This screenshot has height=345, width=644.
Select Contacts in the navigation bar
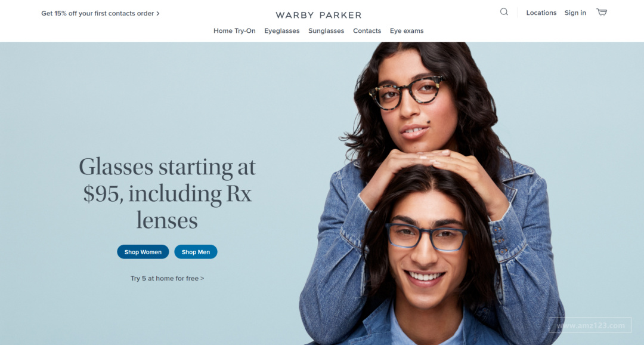click(367, 31)
